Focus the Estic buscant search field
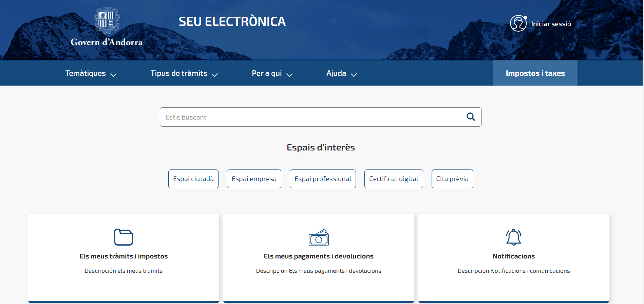Screen dimensions: 644x304 pos(312,117)
